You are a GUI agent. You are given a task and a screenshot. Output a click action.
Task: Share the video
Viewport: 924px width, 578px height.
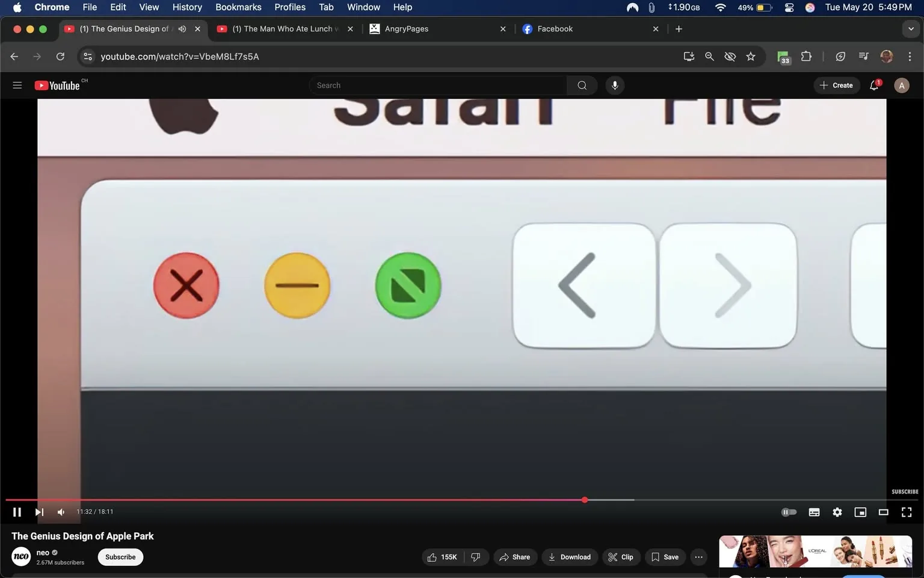pyautogui.click(x=515, y=557)
